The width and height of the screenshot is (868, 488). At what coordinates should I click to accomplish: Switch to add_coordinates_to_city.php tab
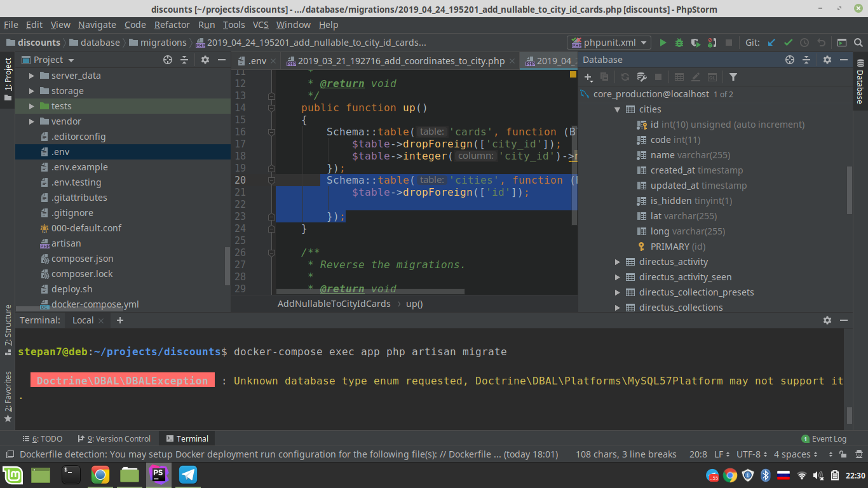401,61
